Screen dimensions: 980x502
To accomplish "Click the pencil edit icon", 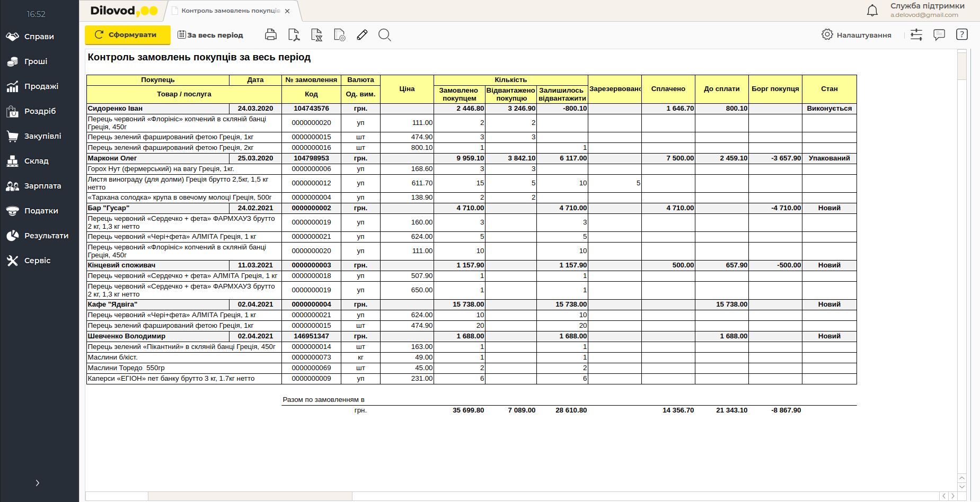I will (x=362, y=35).
